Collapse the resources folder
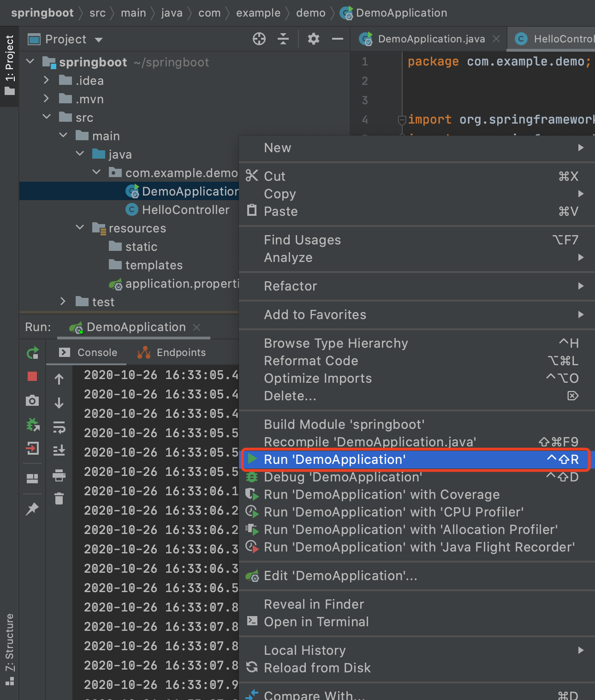This screenshot has height=700, width=595. 80,227
